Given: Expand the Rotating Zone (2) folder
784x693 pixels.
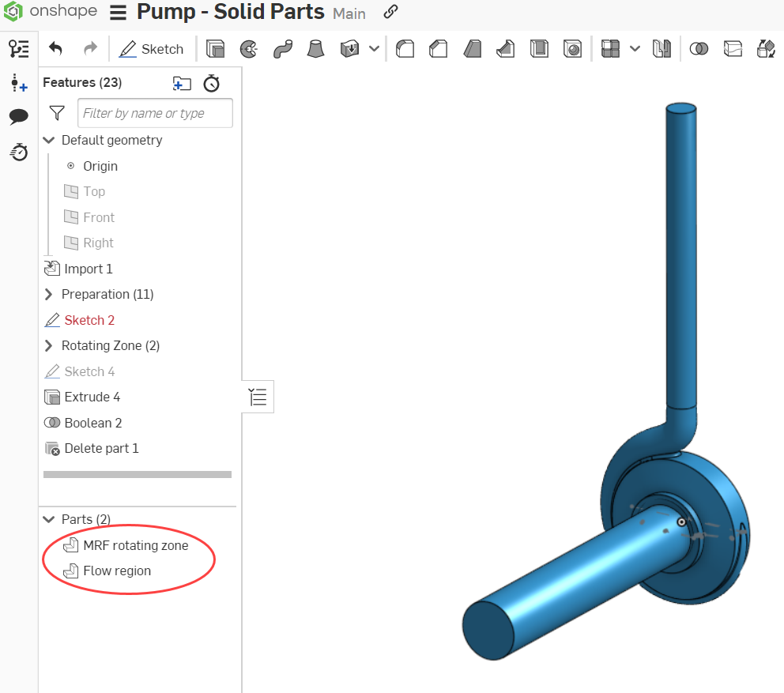Looking at the screenshot, I should (x=48, y=345).
